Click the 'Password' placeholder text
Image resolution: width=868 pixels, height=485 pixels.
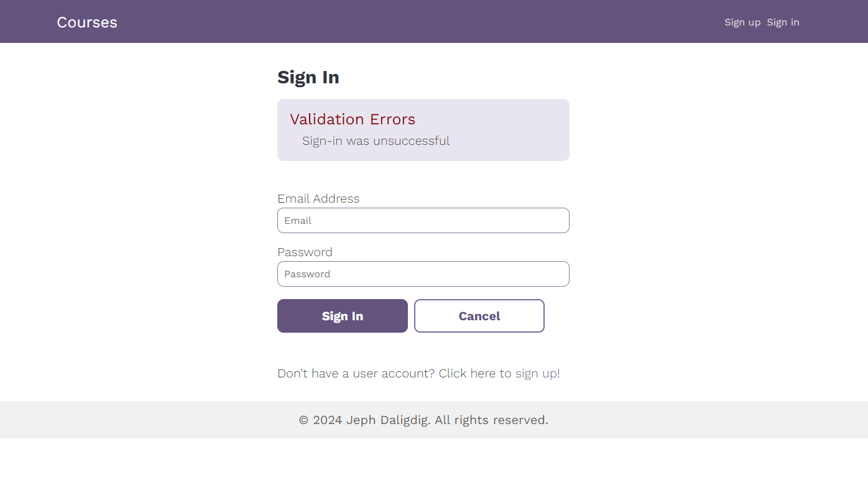[307, 274]
